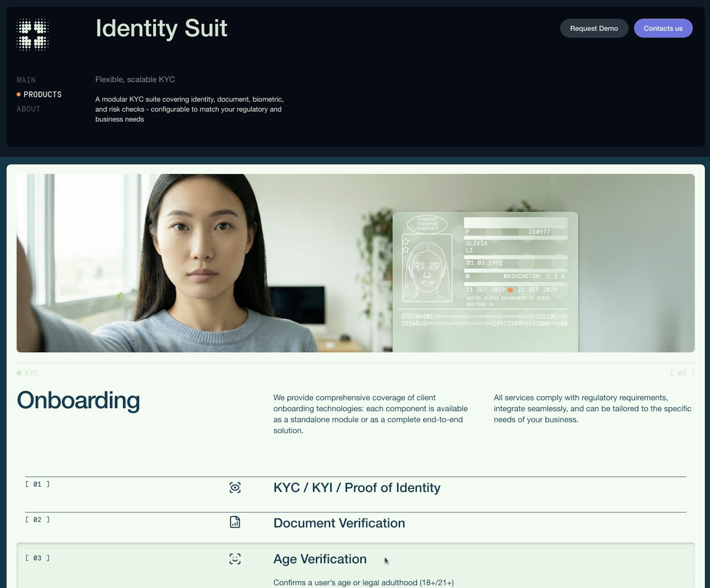Image resolution: width=710 pixels, height=588 pixels.
Task: Click the oval PASSPORT stamp emblem
Action: 427,224
